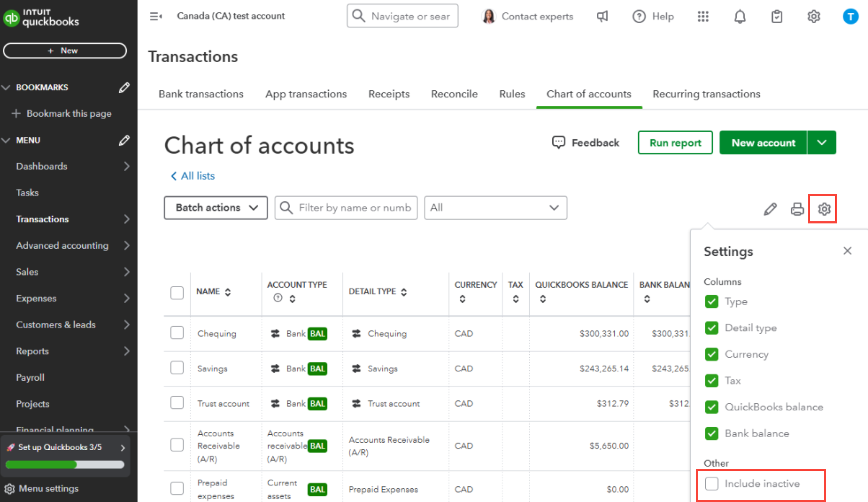Collapse the left navigation menu icon
Image resolution: width=868 pixels, height=502 pixels.
click(156, 16)
